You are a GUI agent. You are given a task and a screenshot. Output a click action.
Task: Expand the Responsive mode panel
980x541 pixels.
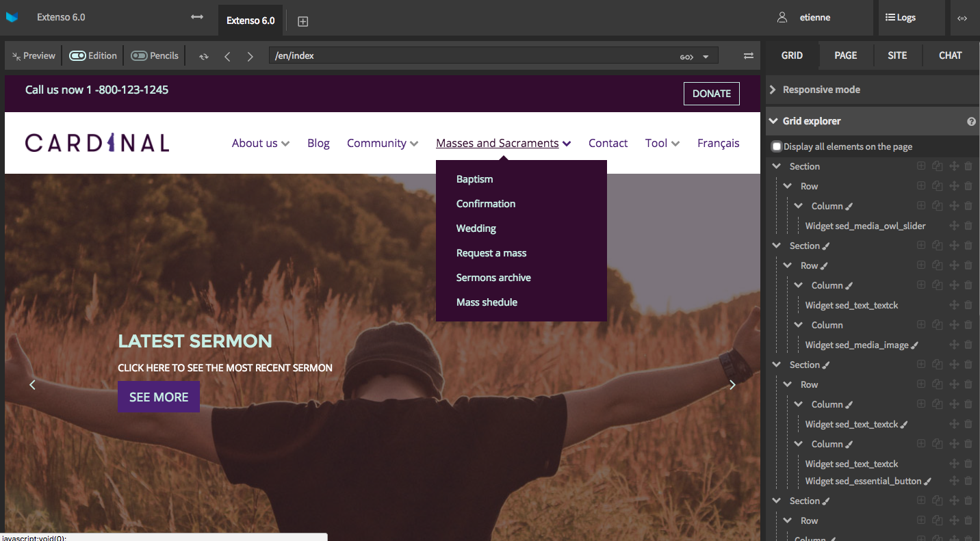click(x=873, y=90)
